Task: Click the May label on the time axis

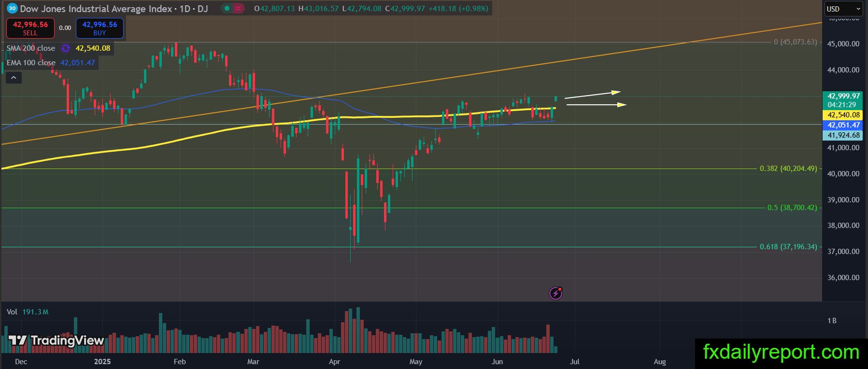Action: point(415,362)
